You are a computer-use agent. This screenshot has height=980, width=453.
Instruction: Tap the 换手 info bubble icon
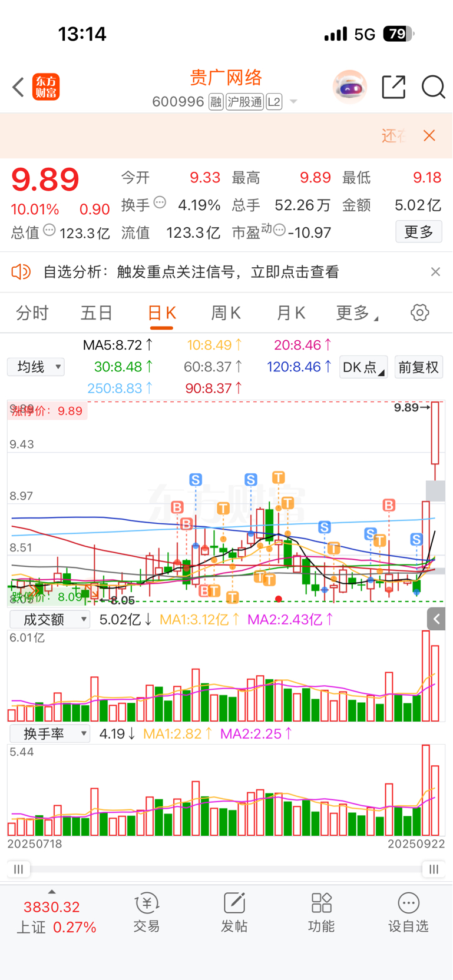pos(160,203)
